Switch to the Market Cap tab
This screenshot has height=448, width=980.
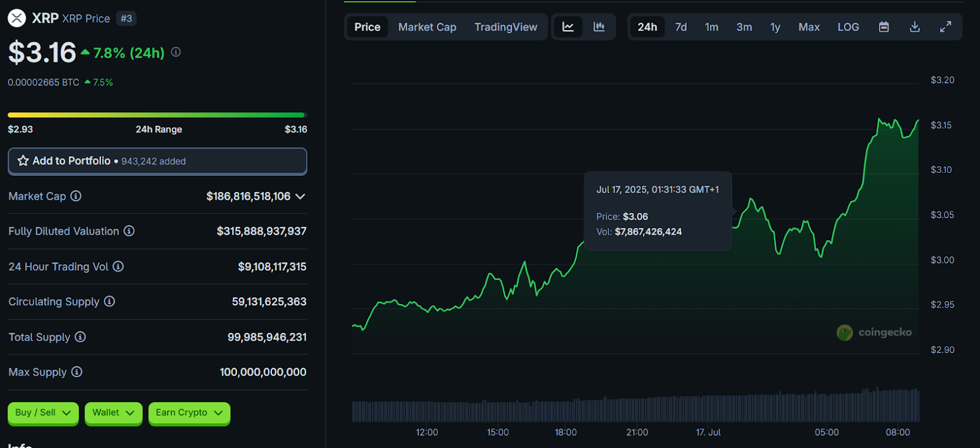427,27
